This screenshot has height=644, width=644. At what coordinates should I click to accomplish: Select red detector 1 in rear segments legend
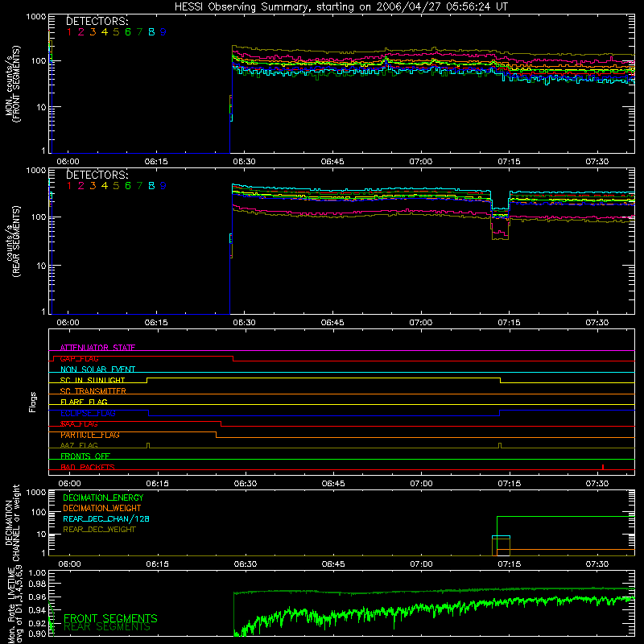point(69,186)
